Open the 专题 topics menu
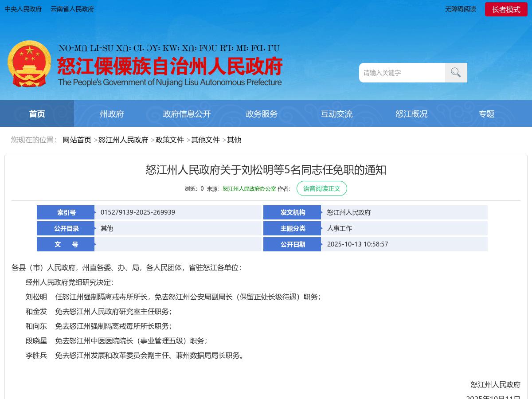The image size is (532, 399). (486, 113)
